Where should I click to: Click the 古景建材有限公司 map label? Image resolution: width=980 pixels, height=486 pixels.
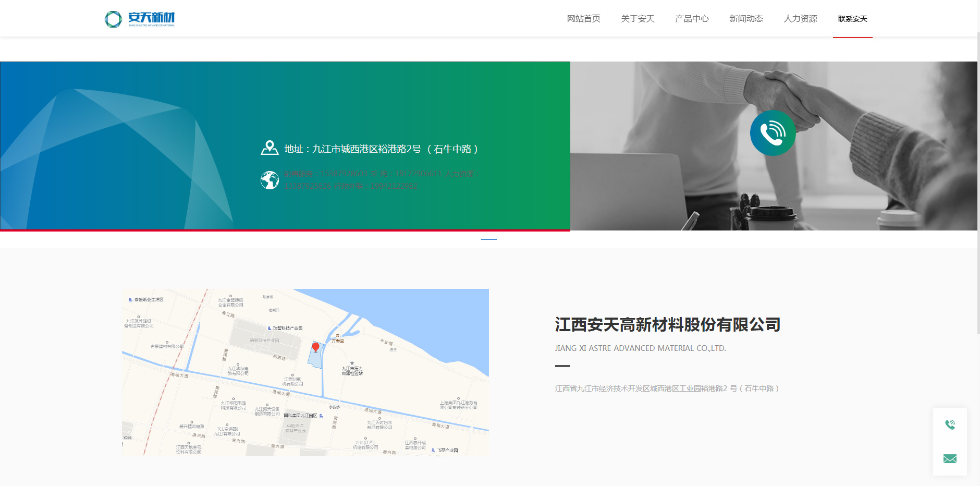167,346
